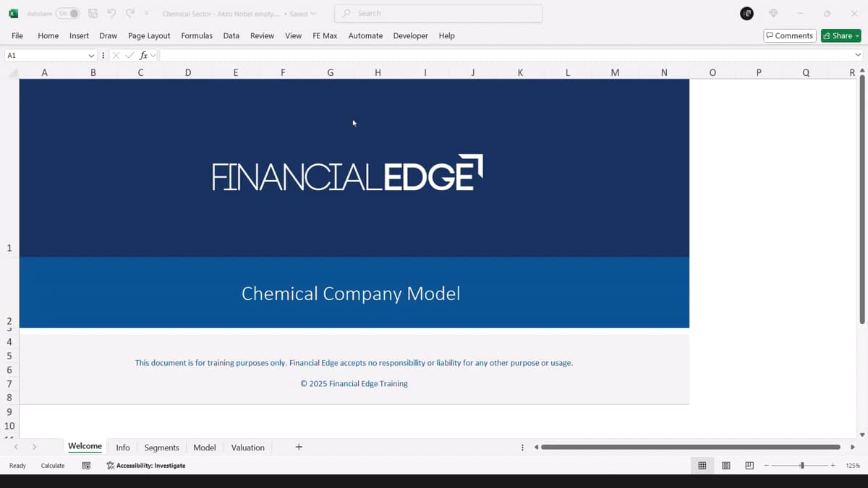Click the vertical scrollbar thumb
This screenshot has height=488, width=868.
point(861,199)
